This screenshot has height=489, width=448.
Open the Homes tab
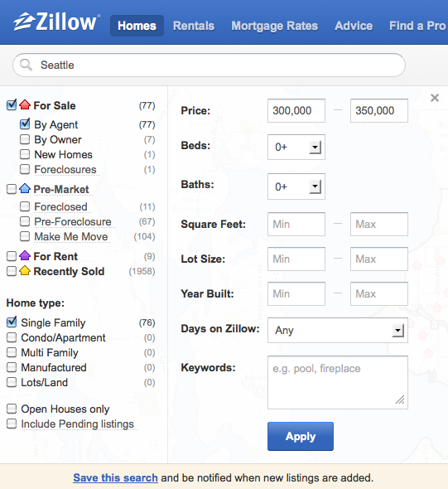[x=137, y=26]
